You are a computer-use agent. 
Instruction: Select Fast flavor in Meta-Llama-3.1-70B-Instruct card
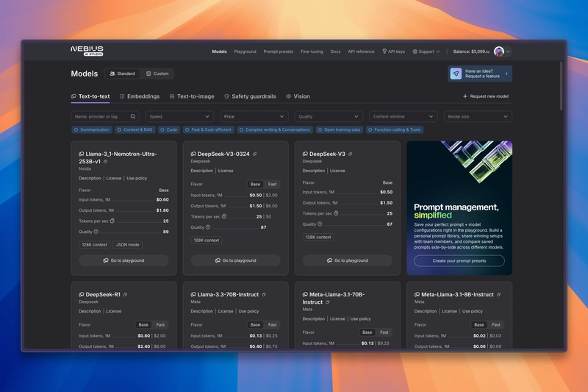tap(384, 332)
